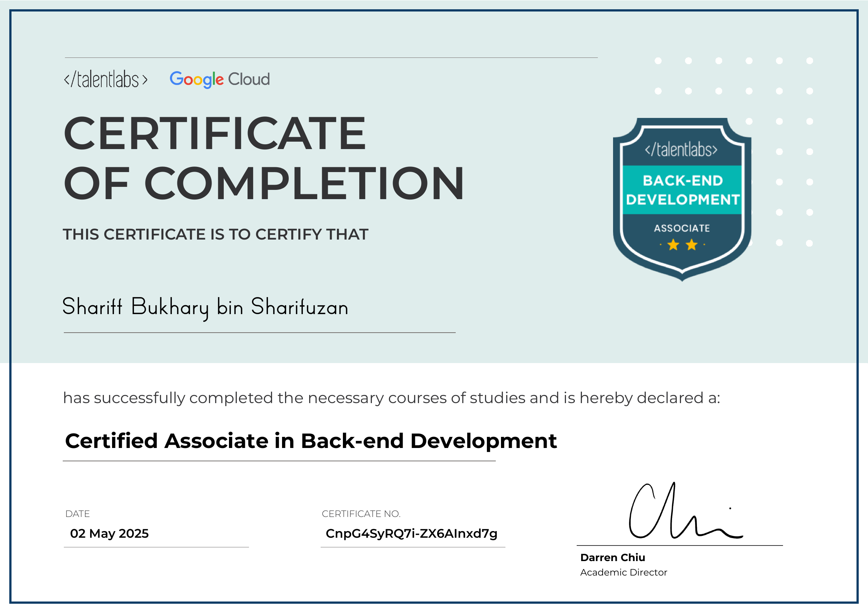Click the date value 02 May 2025
The image size is (868, 613).
(x=109, y=533)
